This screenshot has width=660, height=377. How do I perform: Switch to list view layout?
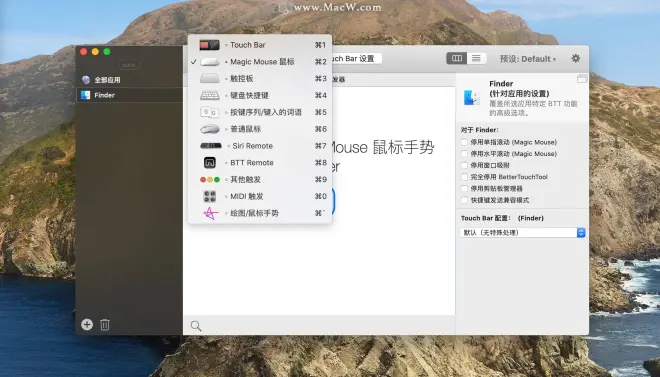(x=476, y=58)
